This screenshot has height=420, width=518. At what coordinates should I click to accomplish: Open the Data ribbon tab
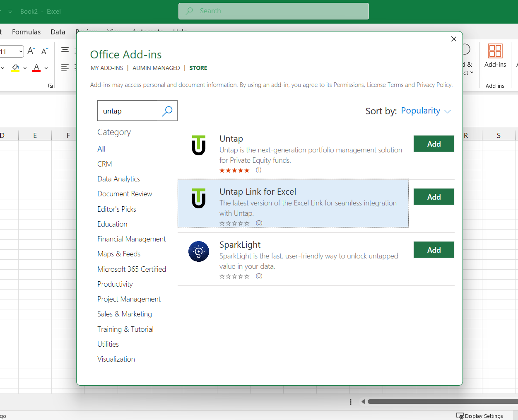58,32
